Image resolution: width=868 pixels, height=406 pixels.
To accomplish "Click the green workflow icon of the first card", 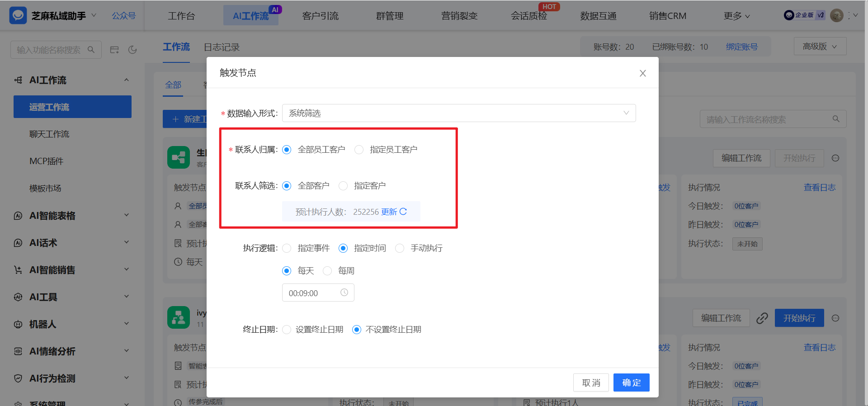I will 179,157.
